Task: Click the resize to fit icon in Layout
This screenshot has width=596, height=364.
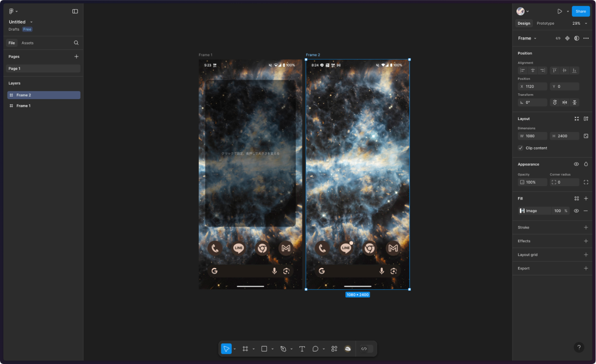Action: (576, 119)
